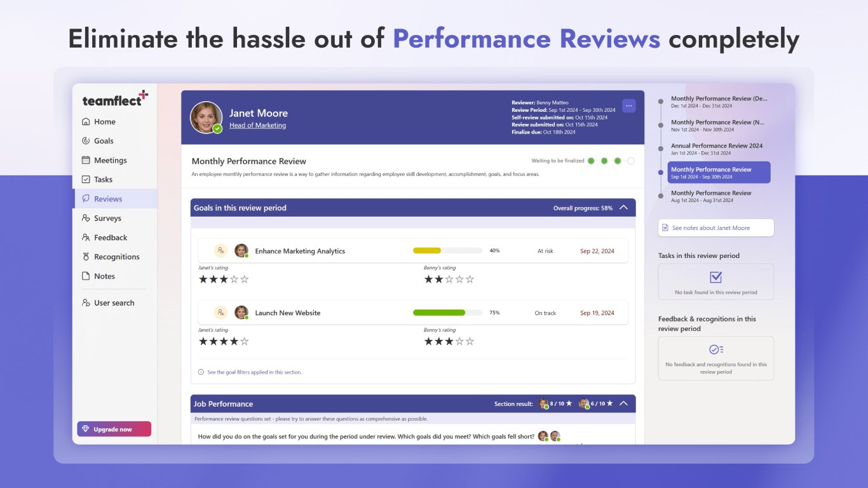Open the Feedback section
868x488 pixels.
pos(116,238)
